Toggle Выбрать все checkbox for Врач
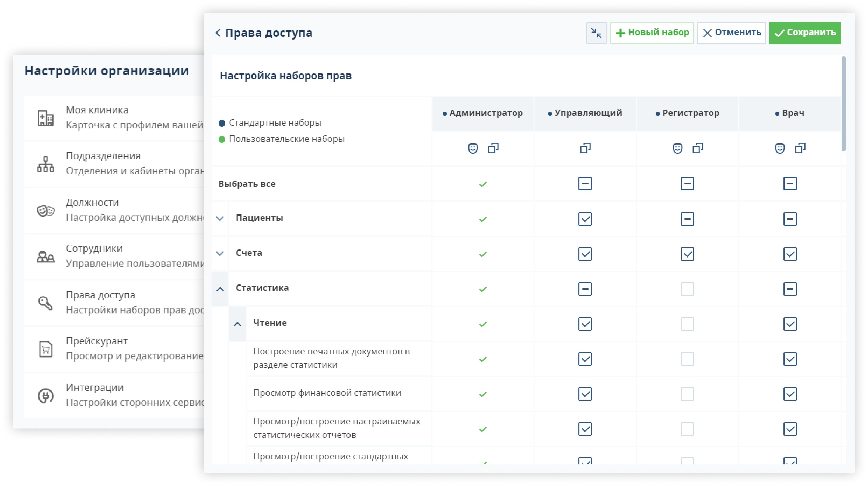The width and height of the screenshot is (868, 486). click(789, 184)
